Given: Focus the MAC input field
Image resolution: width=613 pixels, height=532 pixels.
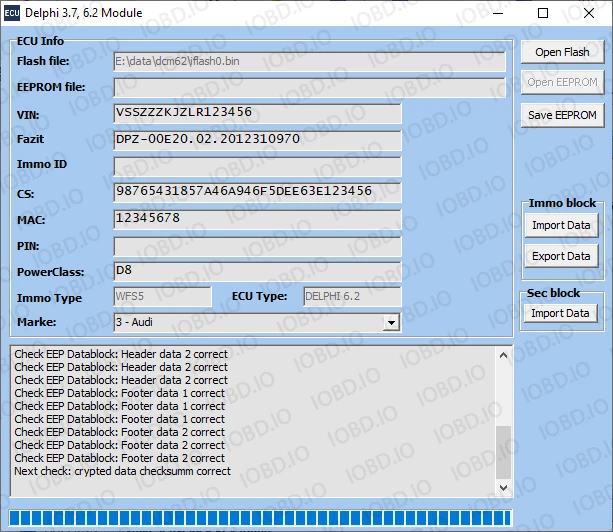Looking at the screenshot, I should click(257, 218).
